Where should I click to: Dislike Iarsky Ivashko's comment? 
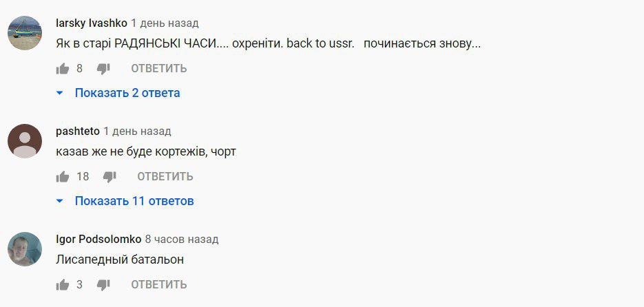[x=103, y=68]
